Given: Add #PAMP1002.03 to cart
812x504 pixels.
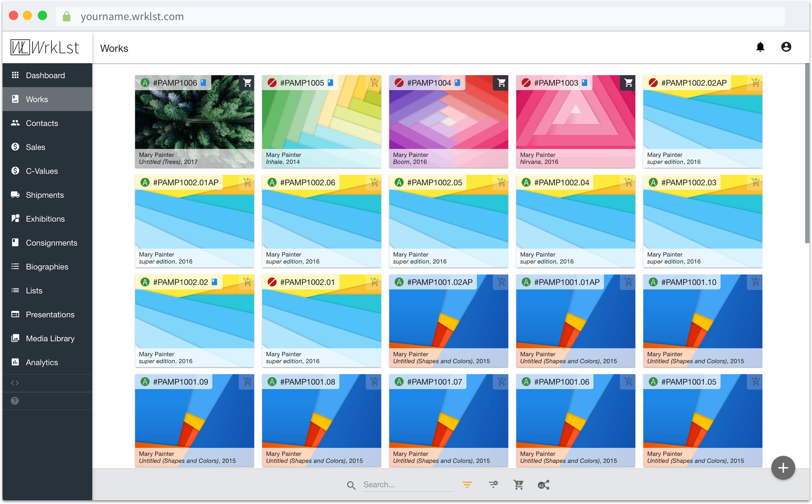Looking at the screenshot, I should coord(755,182).
